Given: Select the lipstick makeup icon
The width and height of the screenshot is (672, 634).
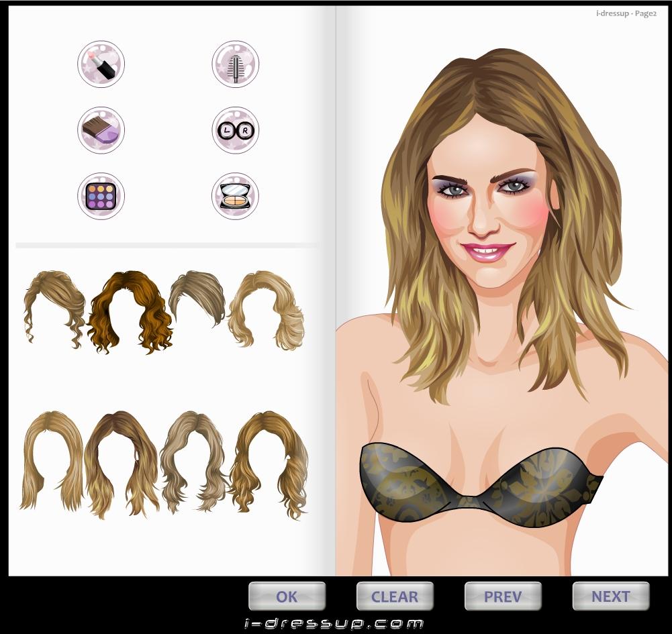Looking at the screenshot, I should [101, 64].
